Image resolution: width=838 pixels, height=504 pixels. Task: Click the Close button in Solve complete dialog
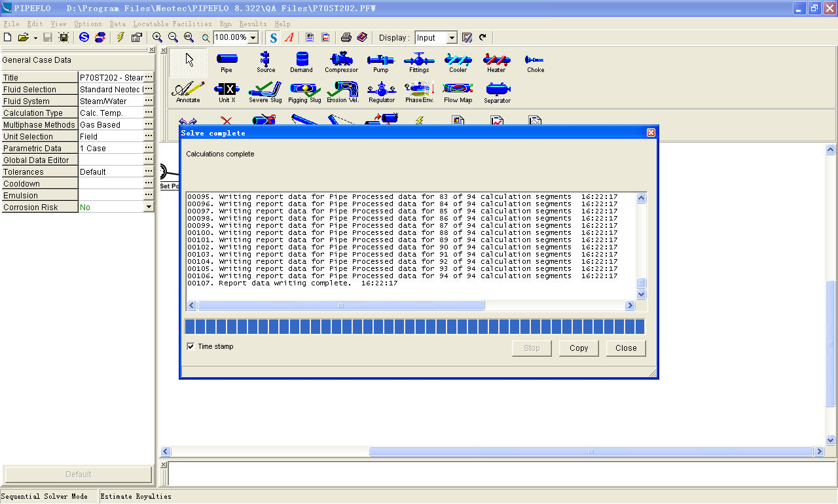pyautogui.click(x=626, y=348)
